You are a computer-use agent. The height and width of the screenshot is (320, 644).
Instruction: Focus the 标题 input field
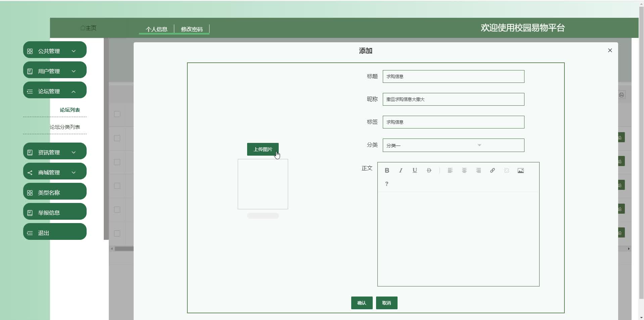[453, 76]
